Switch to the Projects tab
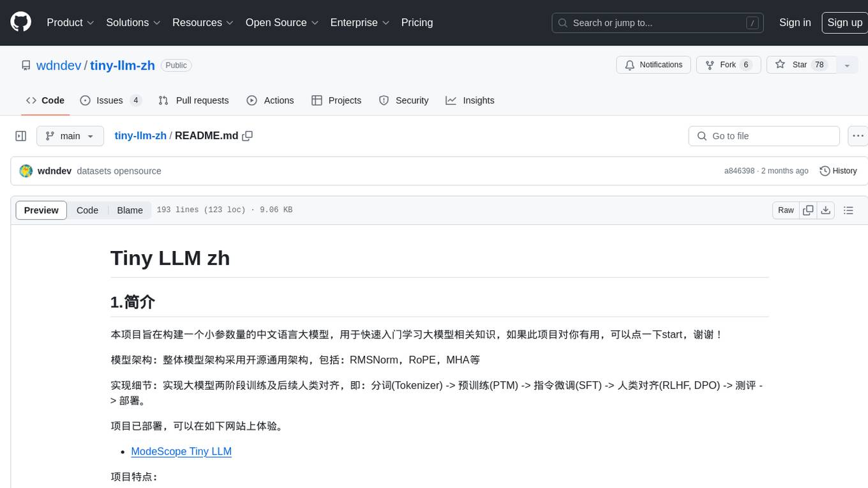Image resolution: width=868 pixels, height=488 pixels. [336, 100]
